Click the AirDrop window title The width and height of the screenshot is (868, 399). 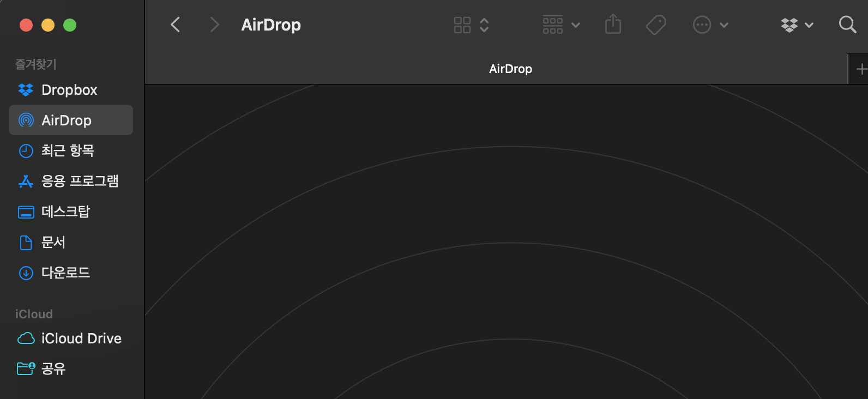pos(271,25)
